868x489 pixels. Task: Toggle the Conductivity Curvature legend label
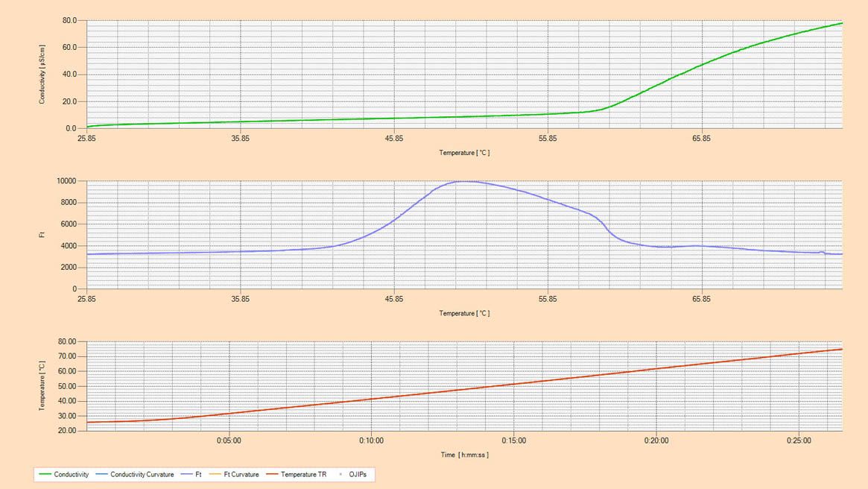tap(142, 475)
